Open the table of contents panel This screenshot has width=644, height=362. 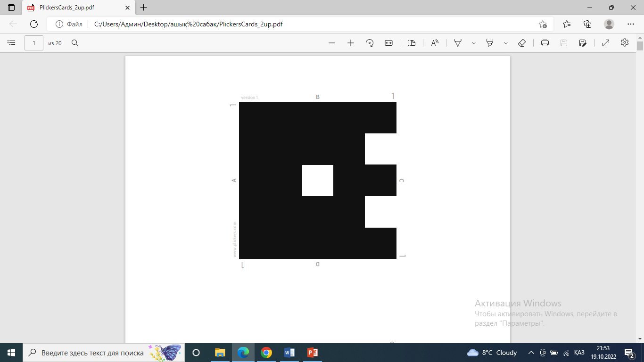point(12,43)
